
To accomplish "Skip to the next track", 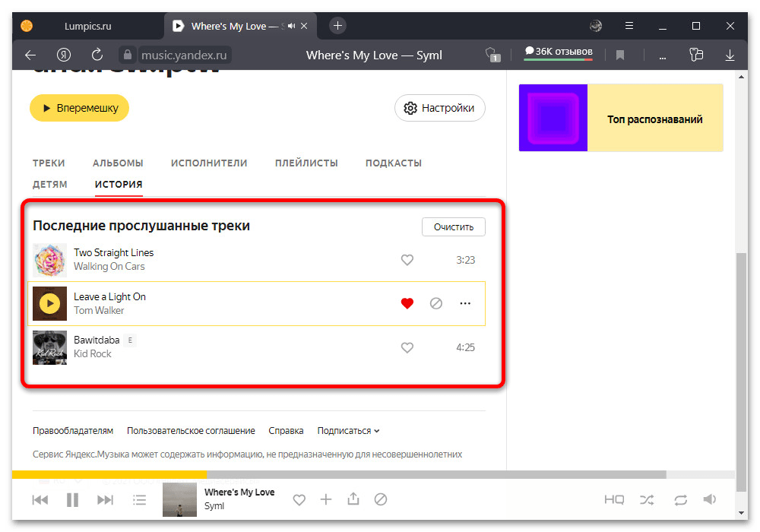I will pyautogui.click(x=105, y=499).
